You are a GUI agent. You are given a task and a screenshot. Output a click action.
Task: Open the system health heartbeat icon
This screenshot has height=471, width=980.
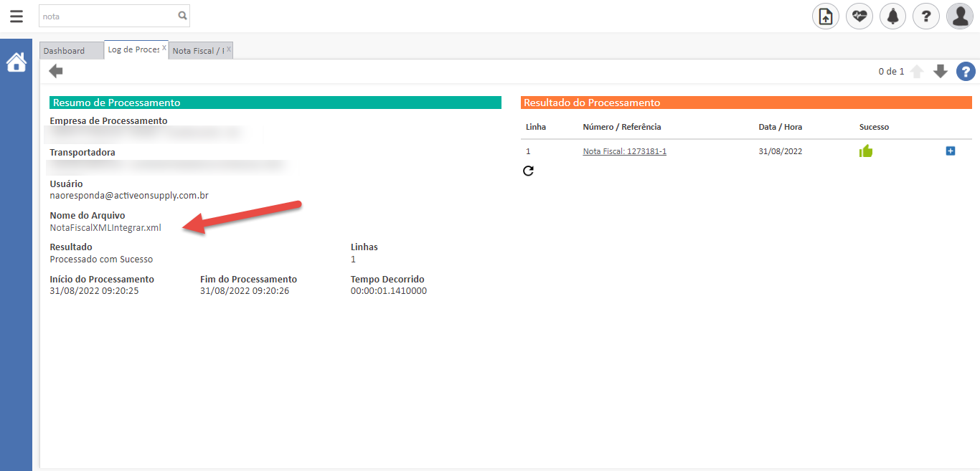(x=859, y=16)
